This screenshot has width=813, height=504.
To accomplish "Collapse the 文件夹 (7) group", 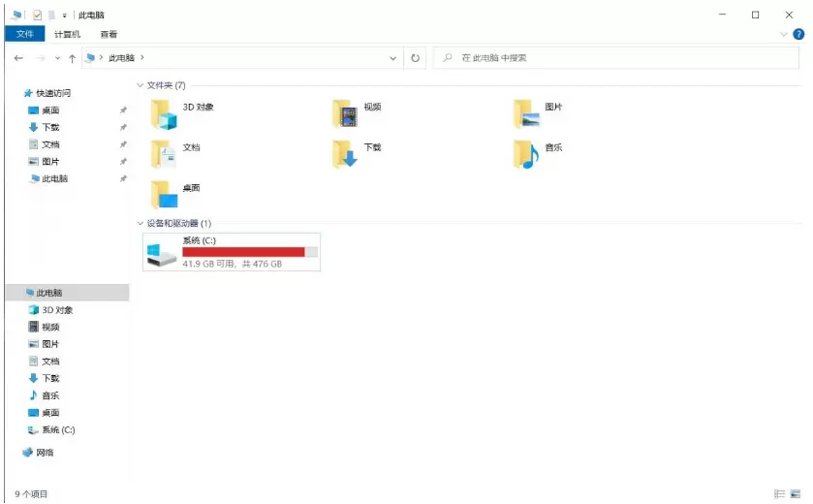I will click(x=141, y=85).
